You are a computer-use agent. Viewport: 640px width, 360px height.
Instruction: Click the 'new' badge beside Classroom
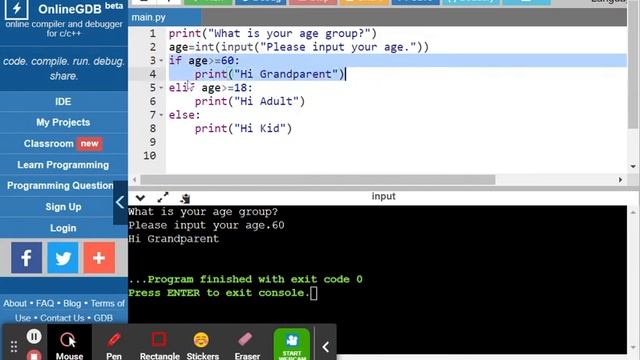89,144
